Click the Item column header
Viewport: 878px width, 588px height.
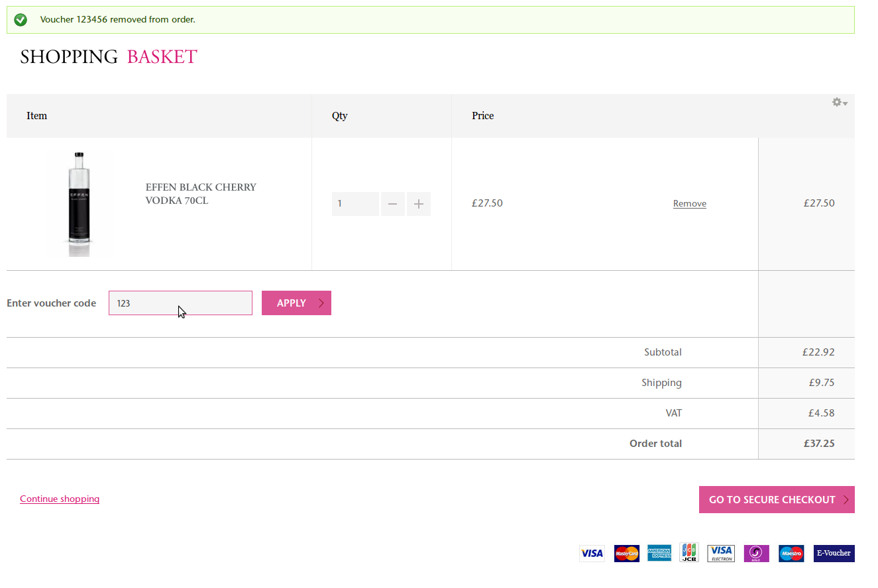[36, 116]
